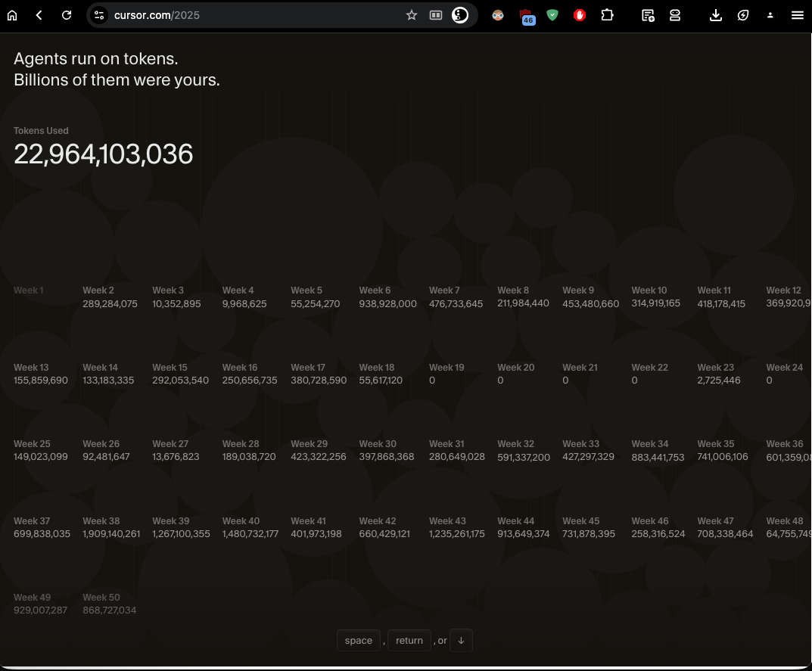Click the add-to-reading-list note icon
The height and width of the screenshot is (671, 812).
pos(648,16)
